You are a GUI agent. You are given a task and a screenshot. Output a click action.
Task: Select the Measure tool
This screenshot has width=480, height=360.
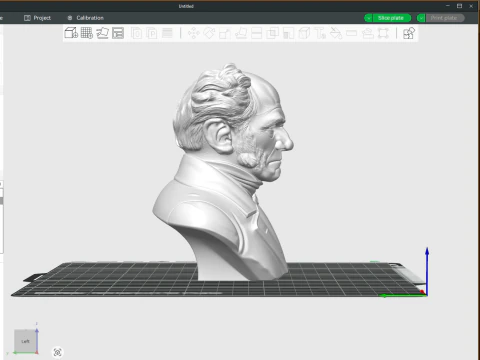pos(351,33)
